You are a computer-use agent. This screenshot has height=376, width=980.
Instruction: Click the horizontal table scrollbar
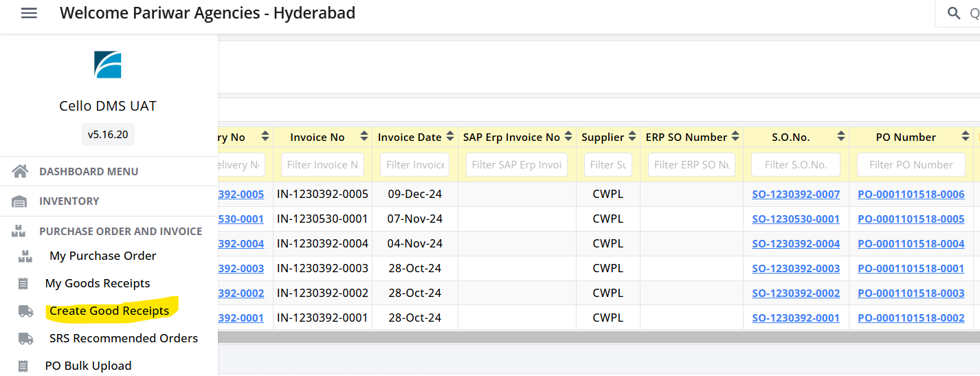point(599,337)
